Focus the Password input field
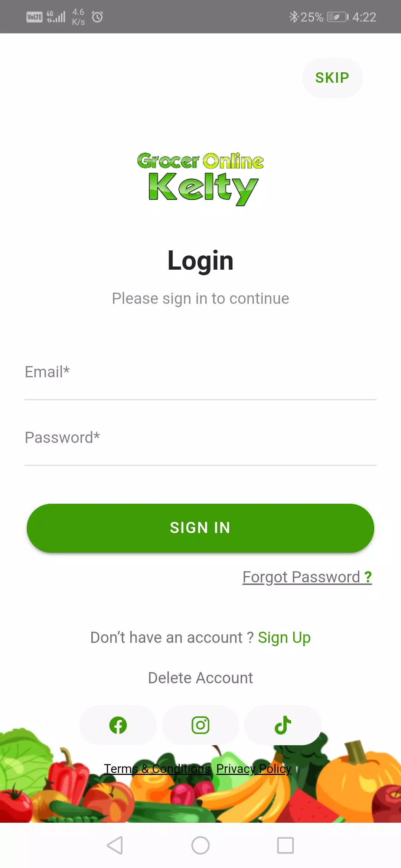Image resolution: width=401 pixels, height=868 pixels. [200, 438]
